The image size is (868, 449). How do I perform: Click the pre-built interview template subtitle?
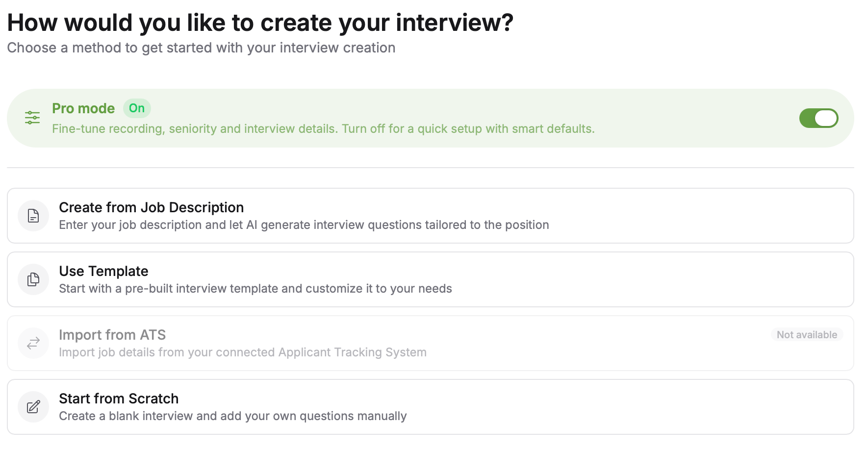pyautogui.click(x=255, y=289)
